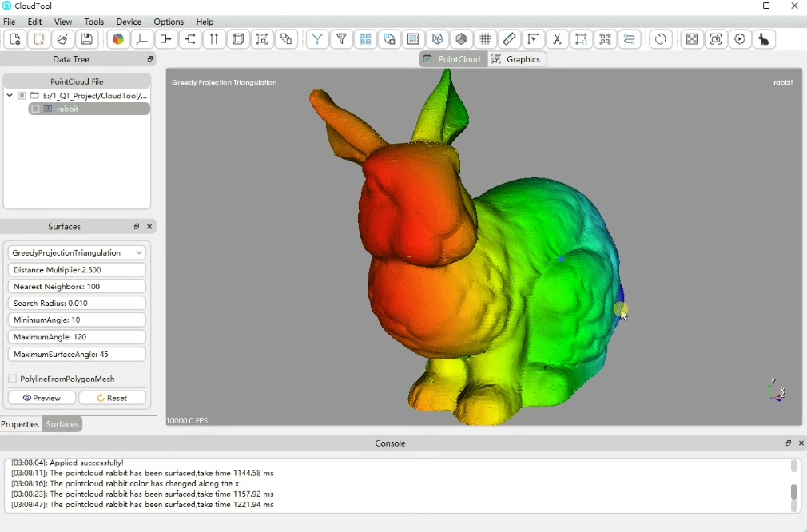Toggle the rabbit point cloud checkbox
This screenshot has height=532, width=807.
coord(35,109)
